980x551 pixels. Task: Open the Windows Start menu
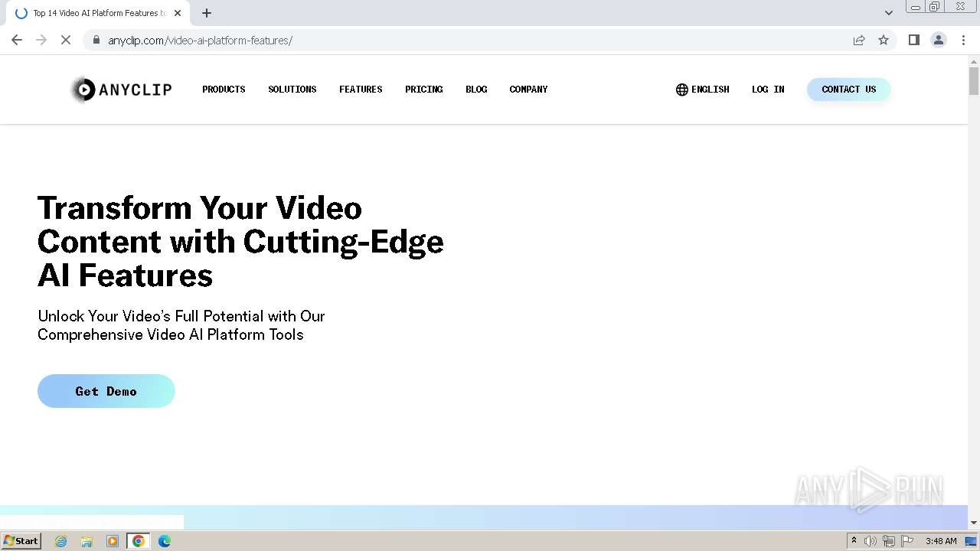(21, 541)
